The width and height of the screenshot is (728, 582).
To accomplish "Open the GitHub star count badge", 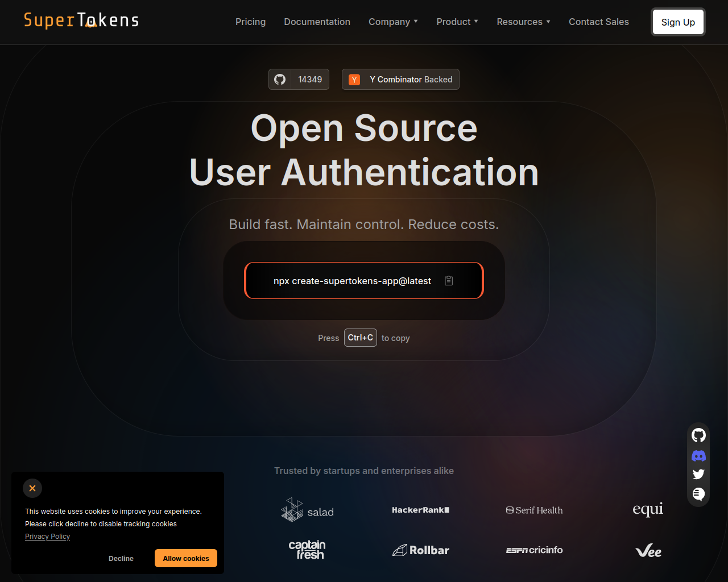I will [x=299, y=80].
